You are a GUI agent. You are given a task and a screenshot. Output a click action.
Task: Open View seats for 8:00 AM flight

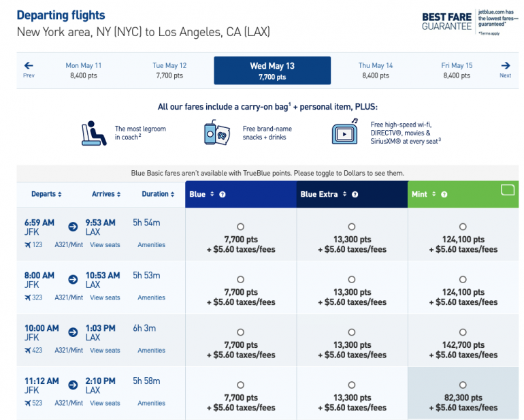tap(105, 297)
